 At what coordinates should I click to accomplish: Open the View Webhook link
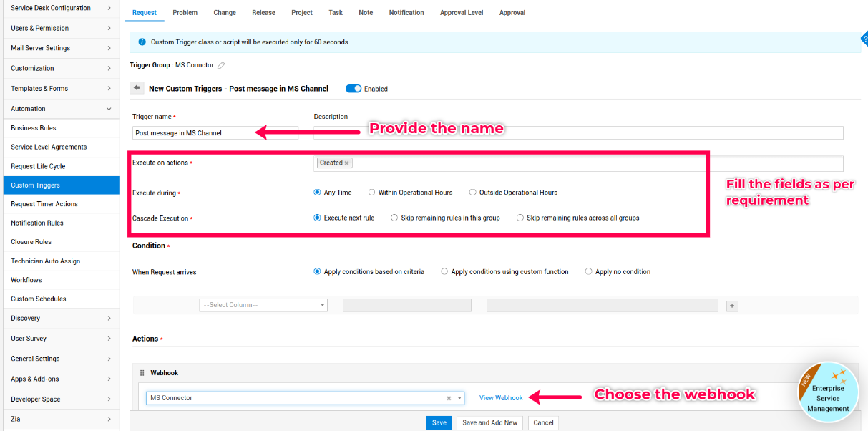(501, 398)
